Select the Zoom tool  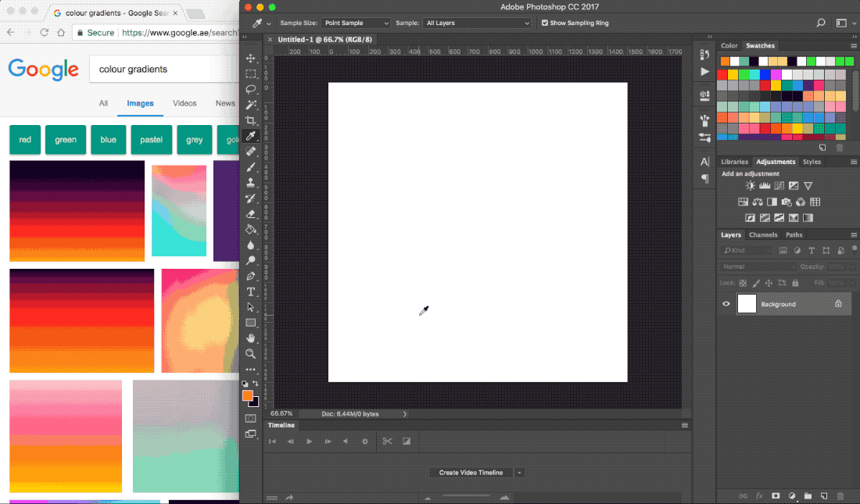(252, 354)
